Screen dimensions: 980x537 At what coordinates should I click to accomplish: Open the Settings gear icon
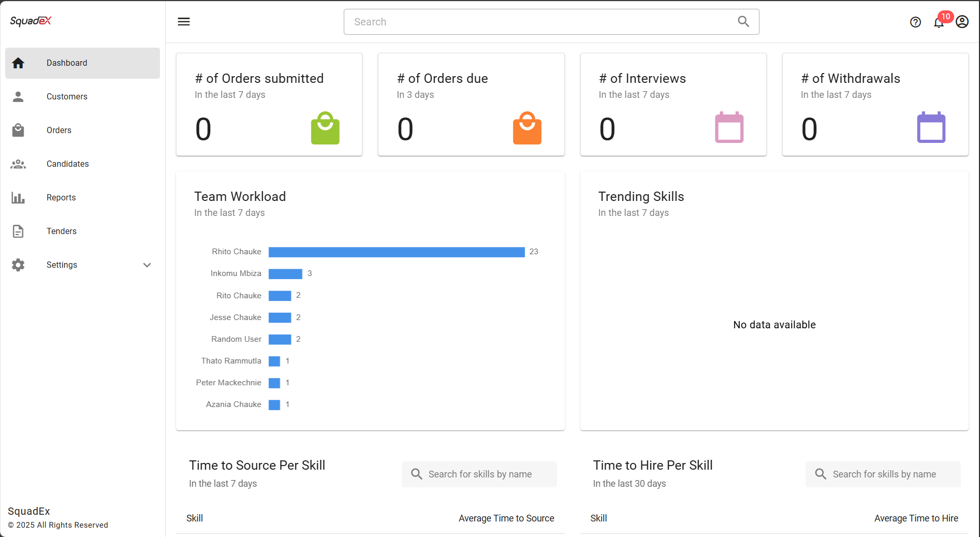(18, 265)
